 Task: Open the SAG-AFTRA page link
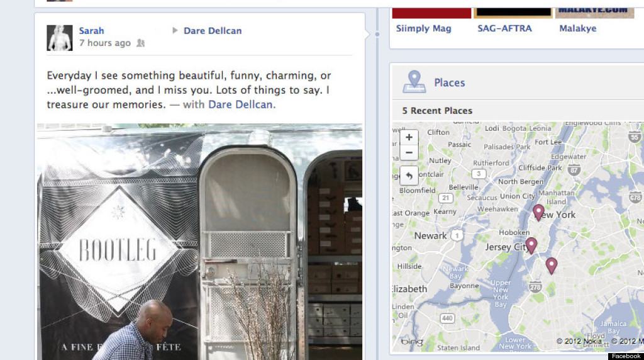504,28
